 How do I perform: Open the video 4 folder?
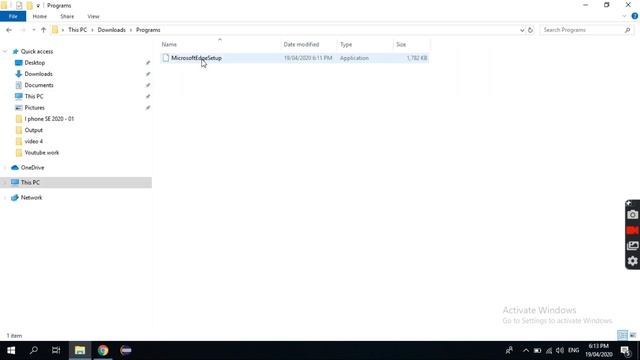tap(33, 141)
